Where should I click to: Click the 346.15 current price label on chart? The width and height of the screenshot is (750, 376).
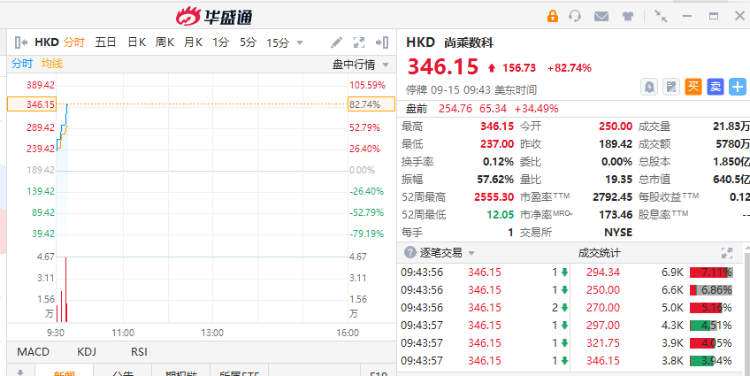(32, 104)
